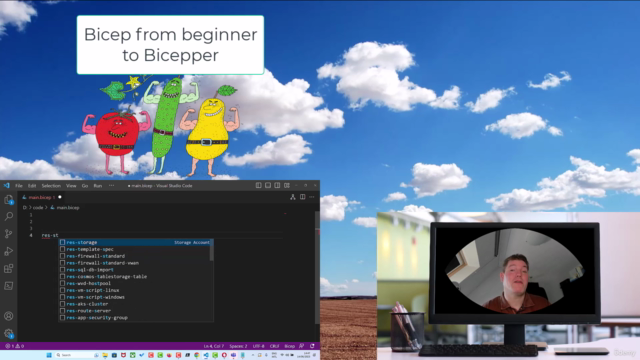Select the main.bicep editor tab
This screenshot has height=360, width=640.
click(40, 197)
